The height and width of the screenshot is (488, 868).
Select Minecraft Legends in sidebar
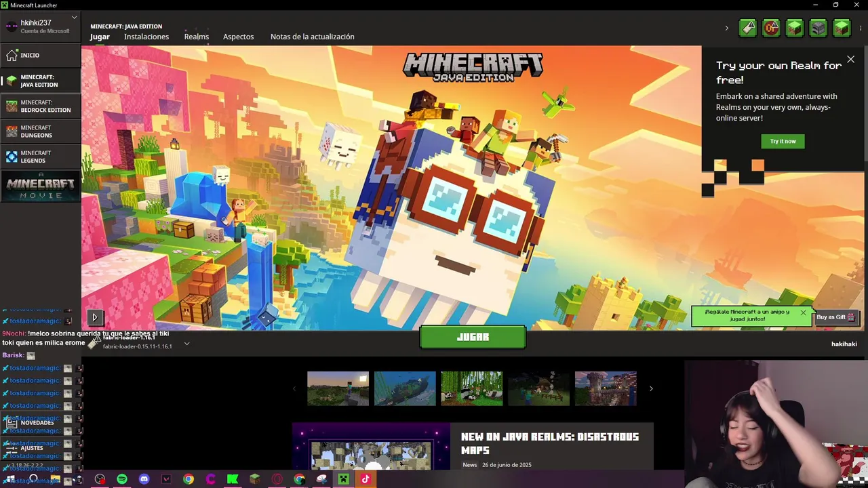coord(41,157)
